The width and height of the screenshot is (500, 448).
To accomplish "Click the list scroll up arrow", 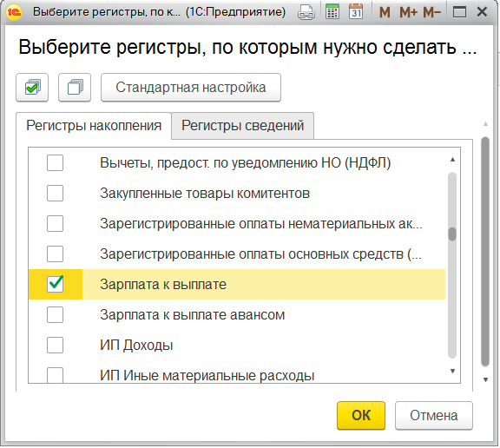I will pyautogui.click(x=452, y=160).
